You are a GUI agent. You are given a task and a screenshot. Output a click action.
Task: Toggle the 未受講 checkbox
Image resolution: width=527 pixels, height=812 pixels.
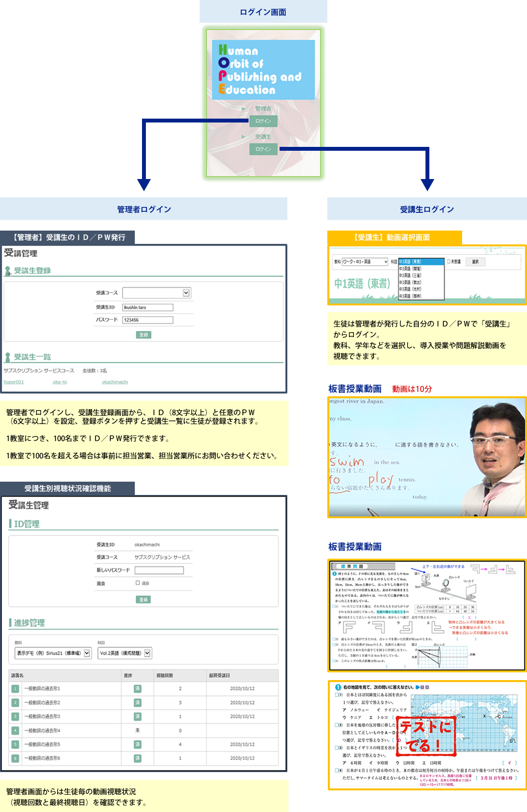[449, 262]
